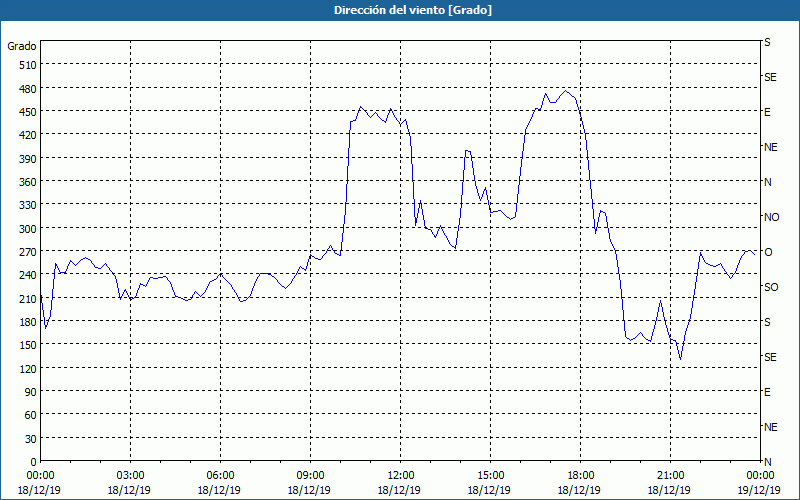
Task: Click the 300 value on the left axis
Action: pos(29,229)
